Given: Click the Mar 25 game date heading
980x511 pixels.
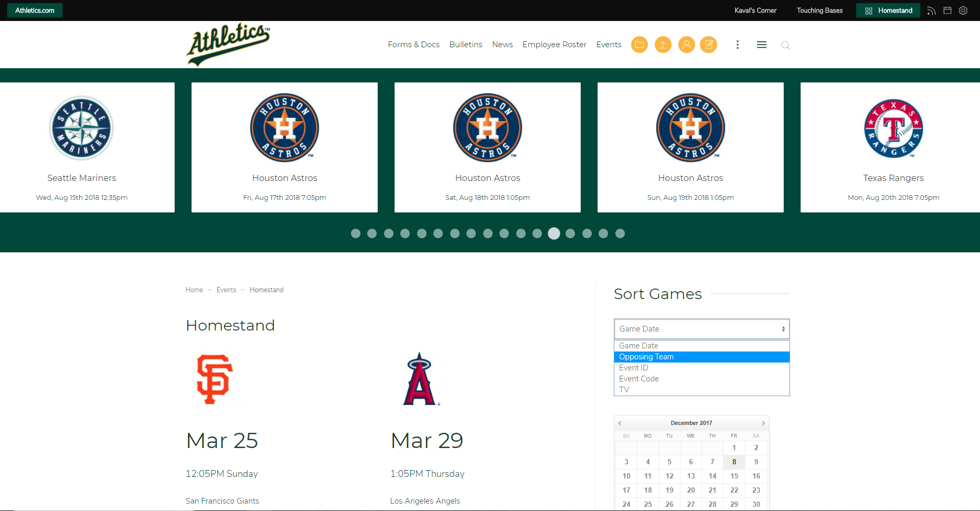Looking at the screenshot, I should tap(222, 441).
